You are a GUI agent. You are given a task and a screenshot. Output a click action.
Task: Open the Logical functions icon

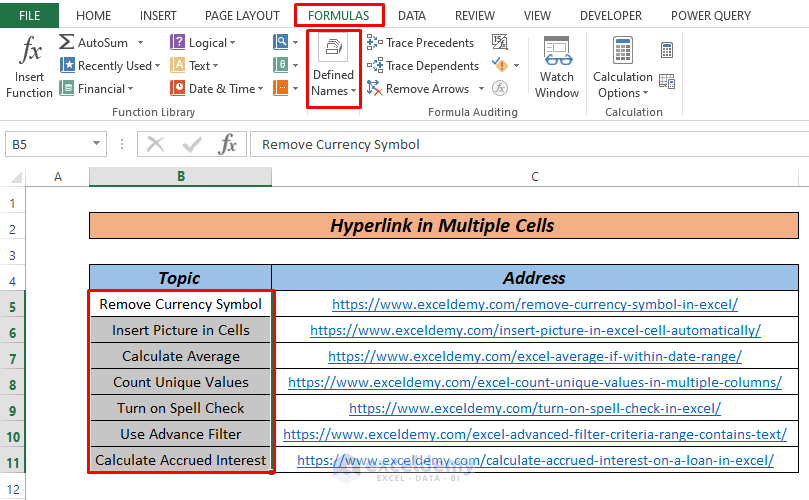177,42
